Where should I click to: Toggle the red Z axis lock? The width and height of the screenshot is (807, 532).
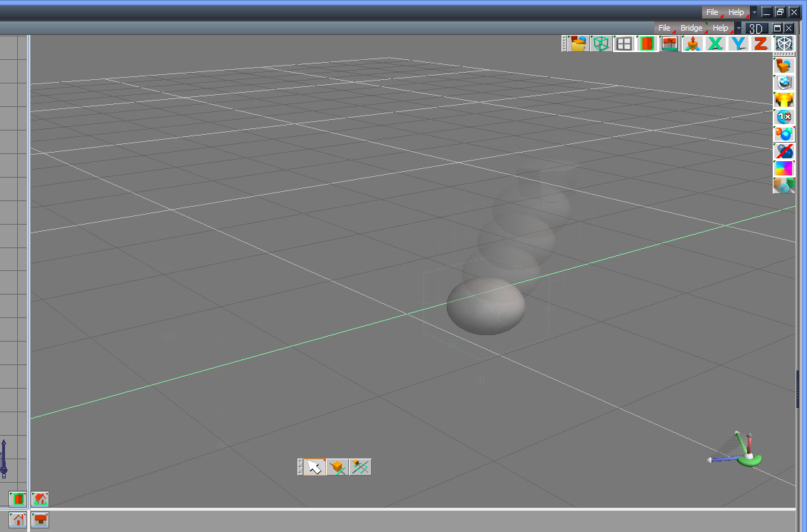click(x=761, y=44)
